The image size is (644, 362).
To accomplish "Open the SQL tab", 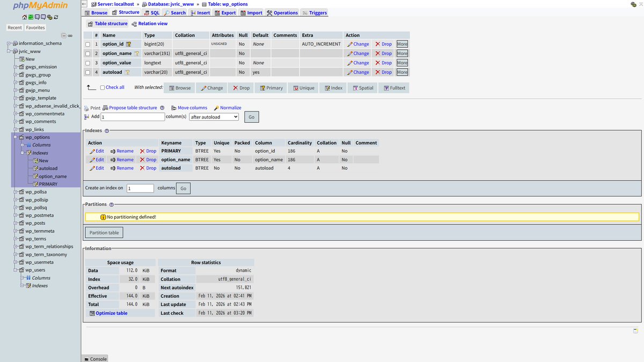I will (x=151, y=12).
